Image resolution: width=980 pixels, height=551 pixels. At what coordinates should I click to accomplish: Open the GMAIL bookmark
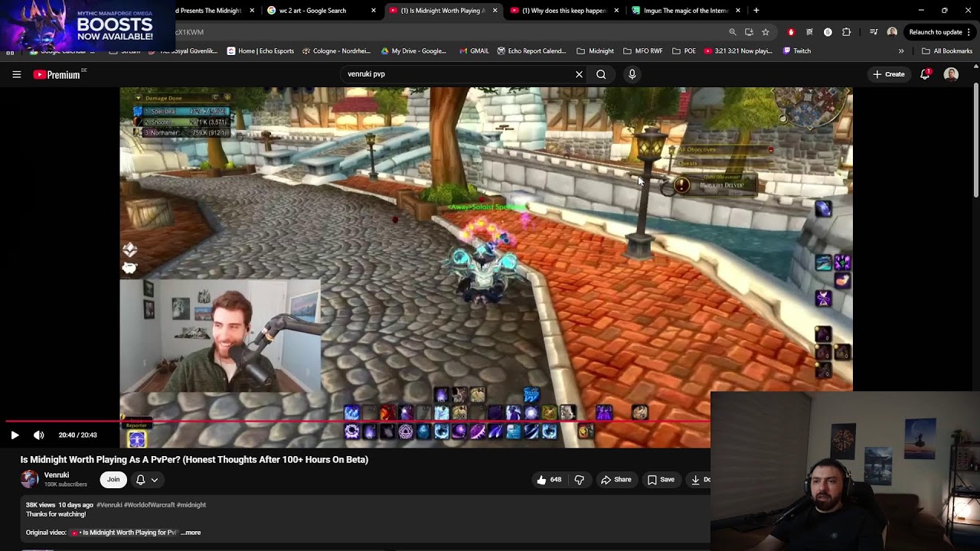click(x=474, y=51)
